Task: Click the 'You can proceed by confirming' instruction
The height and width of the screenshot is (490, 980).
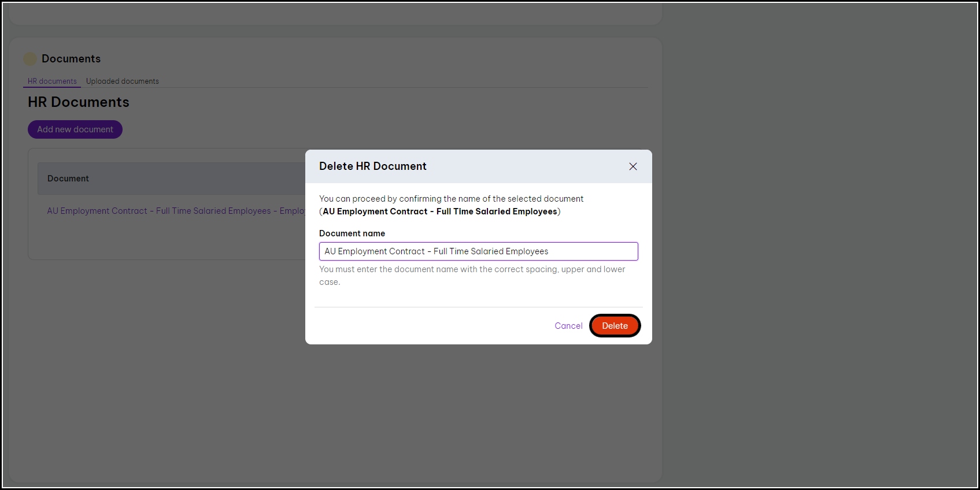Action: (x=451, y=199)
